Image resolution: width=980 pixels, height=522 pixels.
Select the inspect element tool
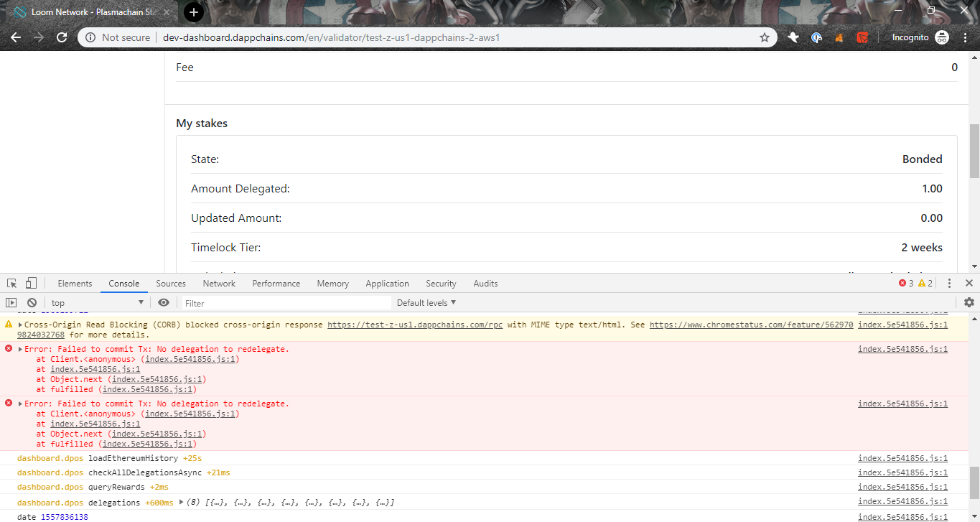pyautogui.click(x=11, y=283)
